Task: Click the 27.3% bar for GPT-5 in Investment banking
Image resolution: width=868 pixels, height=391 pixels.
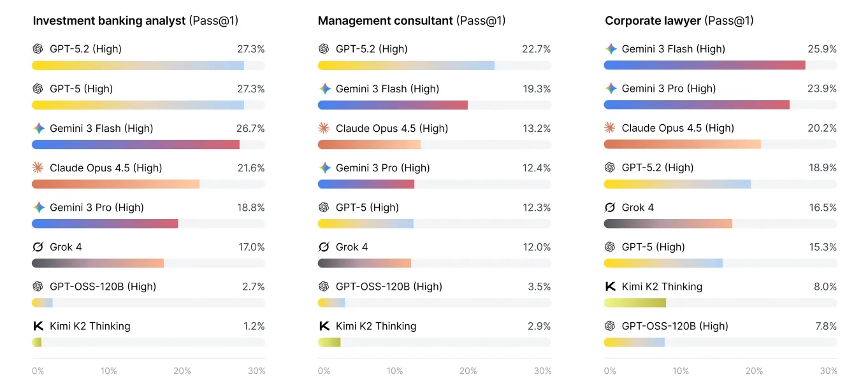Action: coord(138,105)
